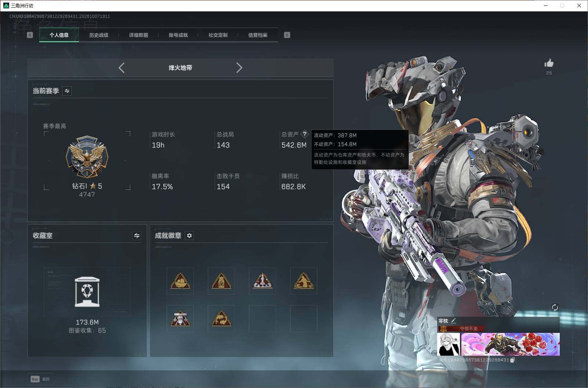Switch to 历史战绩 tab
The width and height of the screenshot is (588, 388).
point(99,35)
